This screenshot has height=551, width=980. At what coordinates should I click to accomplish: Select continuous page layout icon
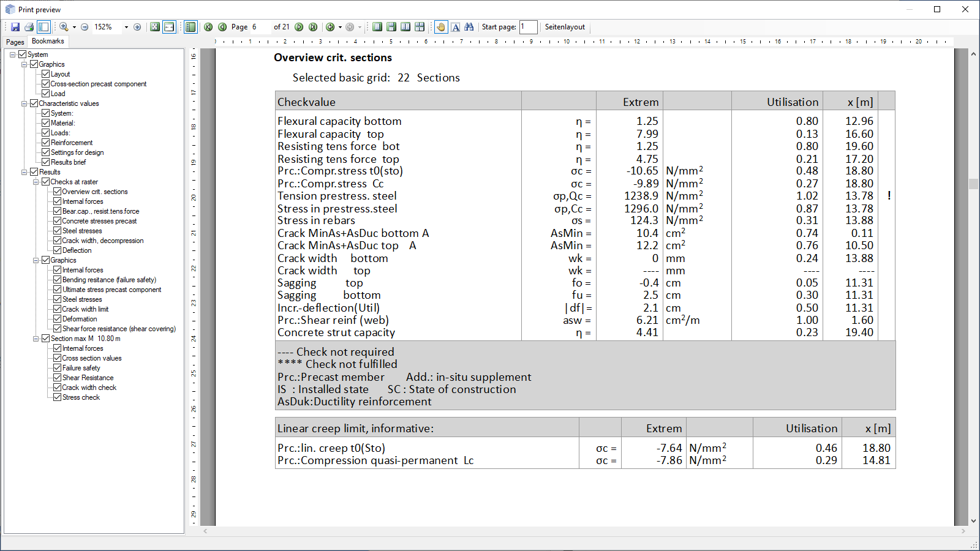391,27
